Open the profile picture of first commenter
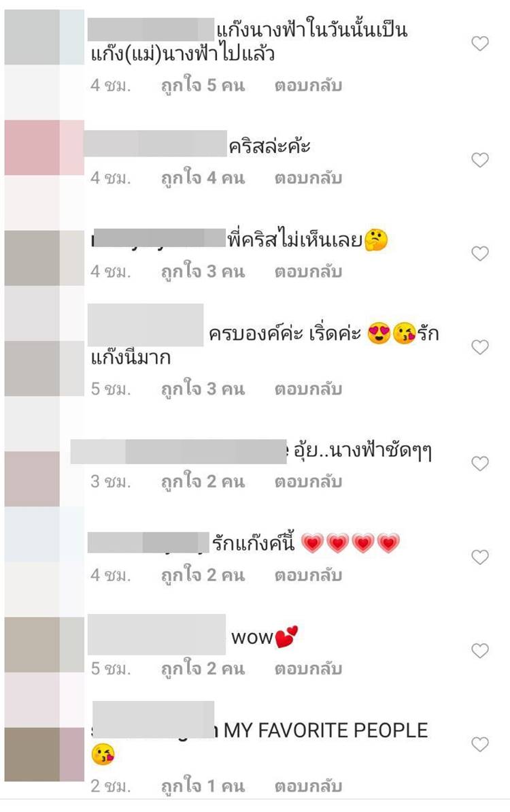Viewport: 510px width, 812px height. 44,37
